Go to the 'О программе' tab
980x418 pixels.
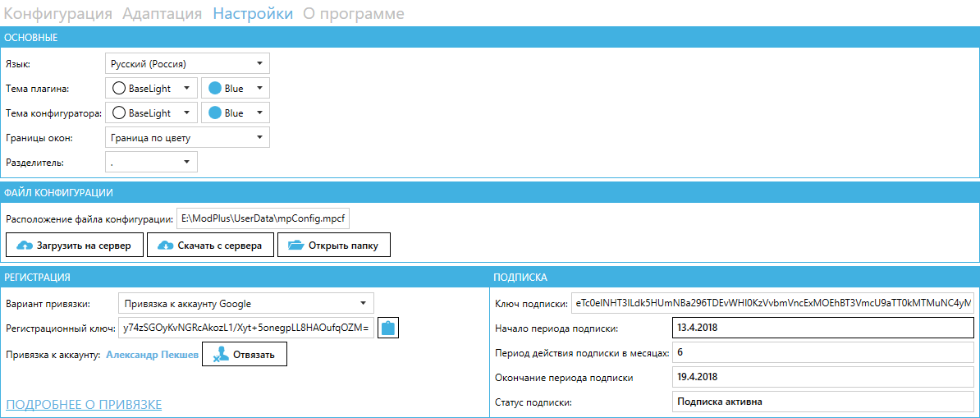(x=353, y=13)
